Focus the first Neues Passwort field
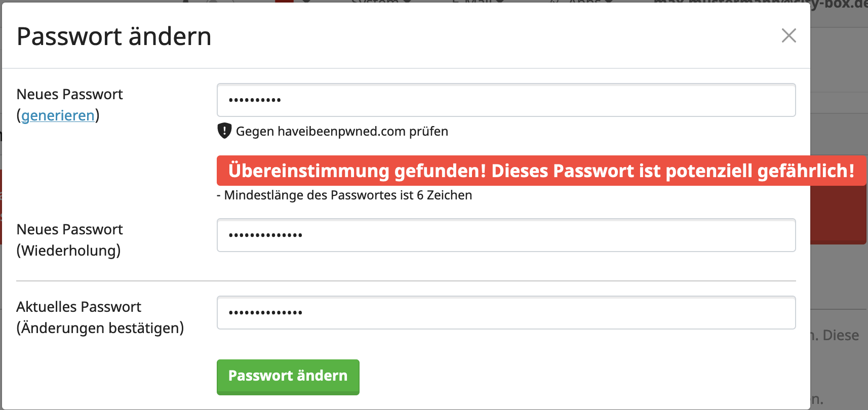 pyautogui.click(x=506, y=100)
